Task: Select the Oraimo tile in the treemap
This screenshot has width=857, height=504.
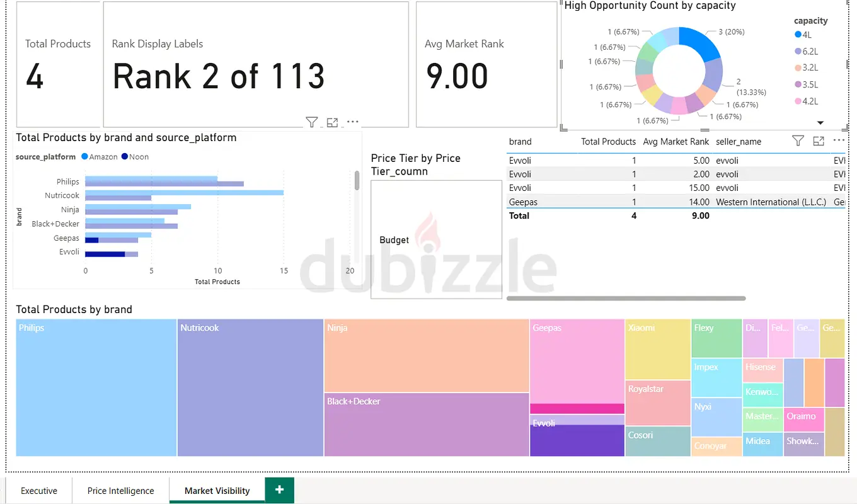Action: 803,420
